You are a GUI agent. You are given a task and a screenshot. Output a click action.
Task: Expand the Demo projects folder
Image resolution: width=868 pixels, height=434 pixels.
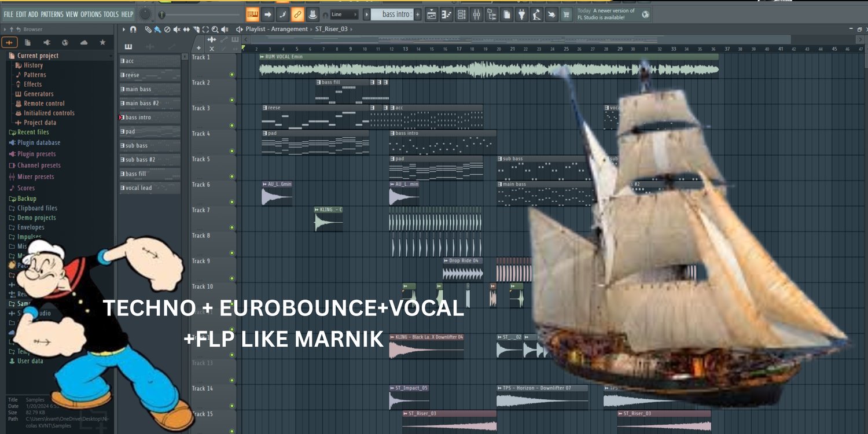32,218
